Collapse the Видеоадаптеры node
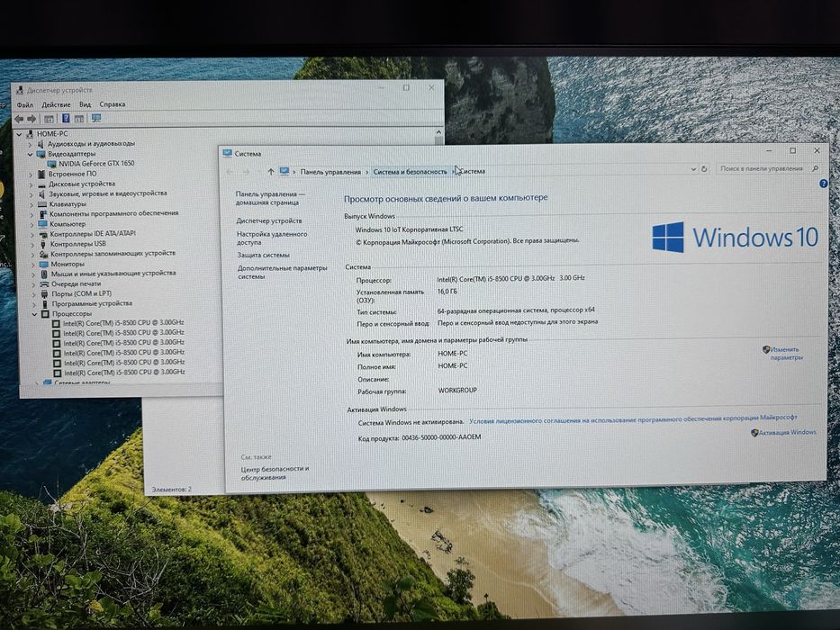 click(x=30, y=154)
